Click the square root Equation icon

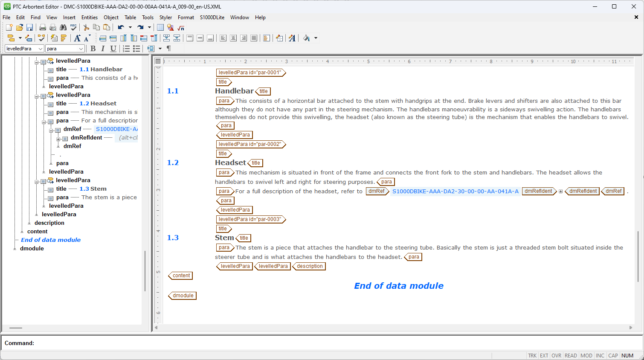click(181, 27)
